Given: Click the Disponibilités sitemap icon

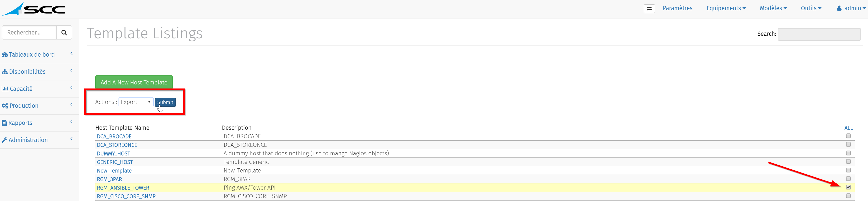Looking at the screenshot, I should [5, 72].
